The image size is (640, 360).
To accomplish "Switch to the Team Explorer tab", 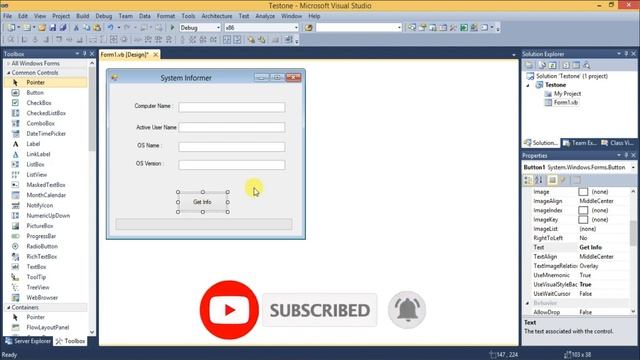I will tap(580, 143).
